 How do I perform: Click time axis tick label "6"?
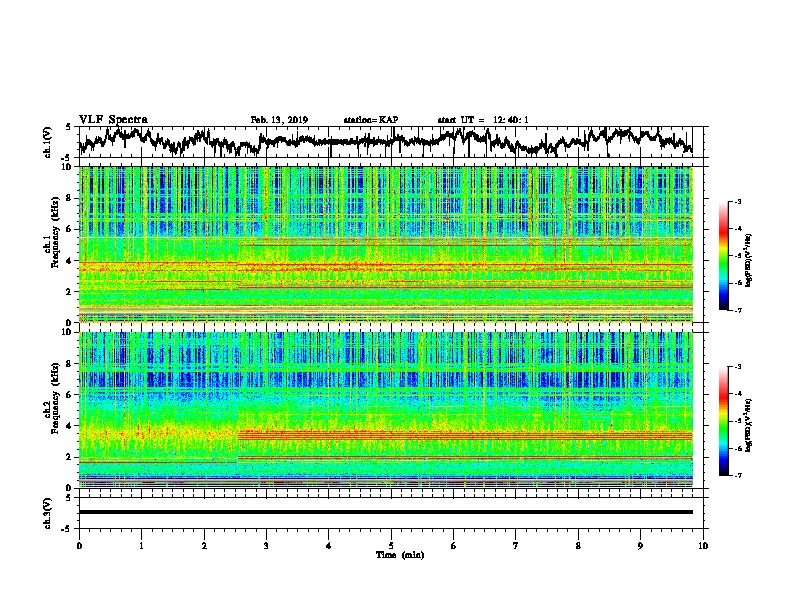453,546
